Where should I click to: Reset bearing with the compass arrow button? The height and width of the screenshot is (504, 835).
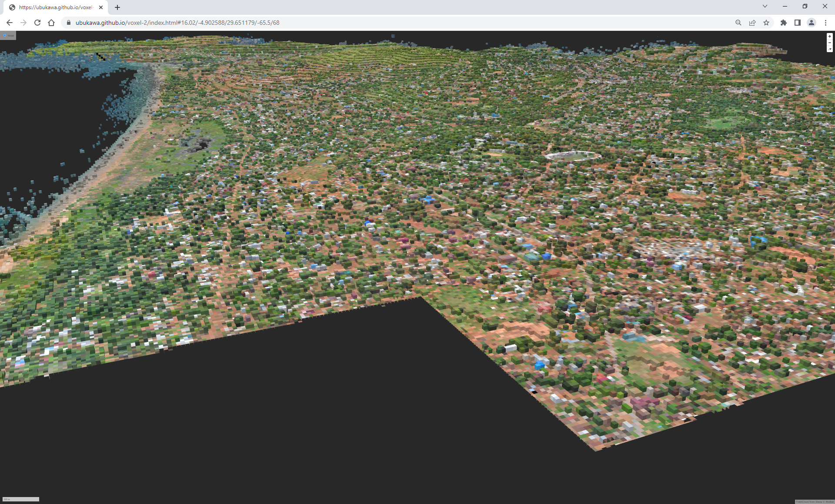pyautogui.click(x=830, y=49)
